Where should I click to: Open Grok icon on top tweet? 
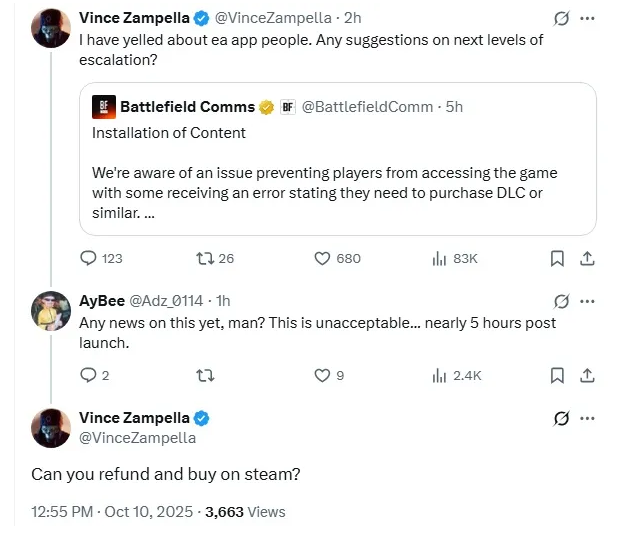562,19
